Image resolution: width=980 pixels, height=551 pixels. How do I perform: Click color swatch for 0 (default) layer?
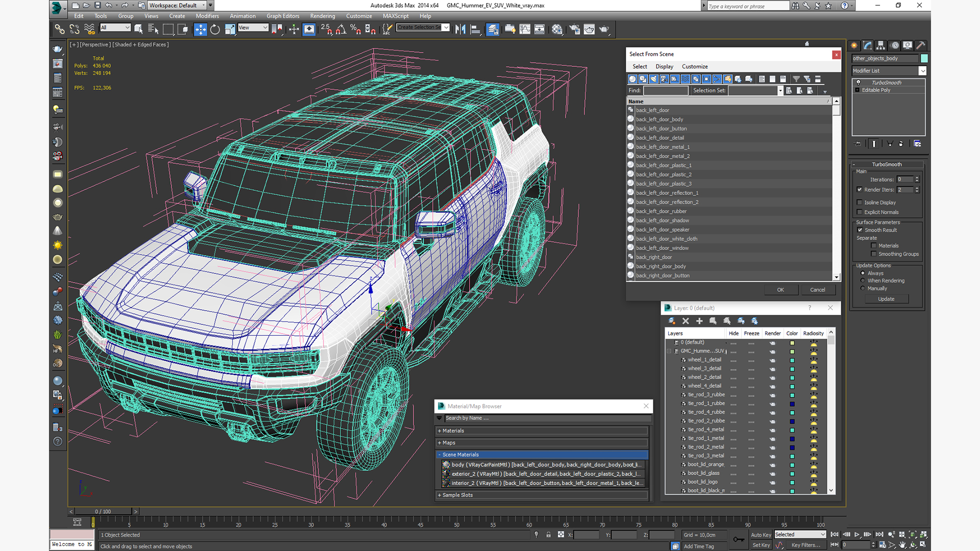click(792, 343)
